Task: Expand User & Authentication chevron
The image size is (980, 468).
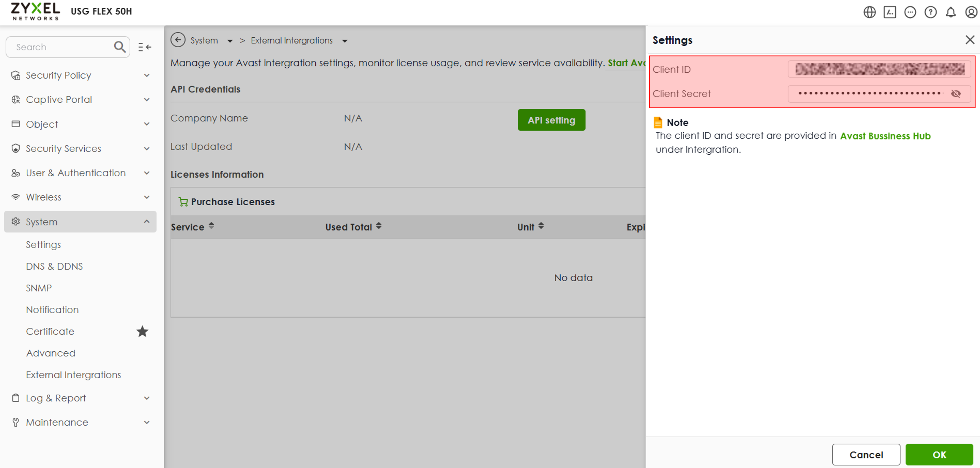Action: tap(147, 173)
